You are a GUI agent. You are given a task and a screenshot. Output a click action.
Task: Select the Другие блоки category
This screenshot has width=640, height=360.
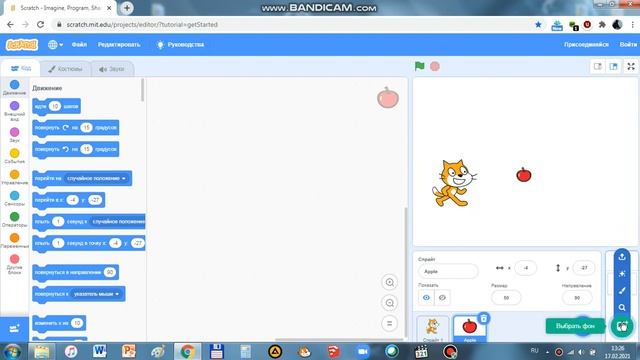coord(14,264)
